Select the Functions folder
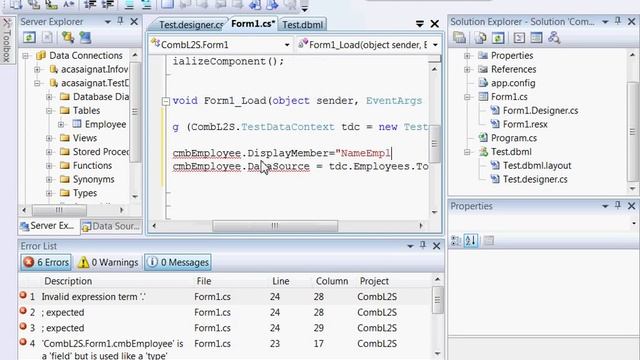The height and width of the screenshot is (360, 640). pos(92,165)
